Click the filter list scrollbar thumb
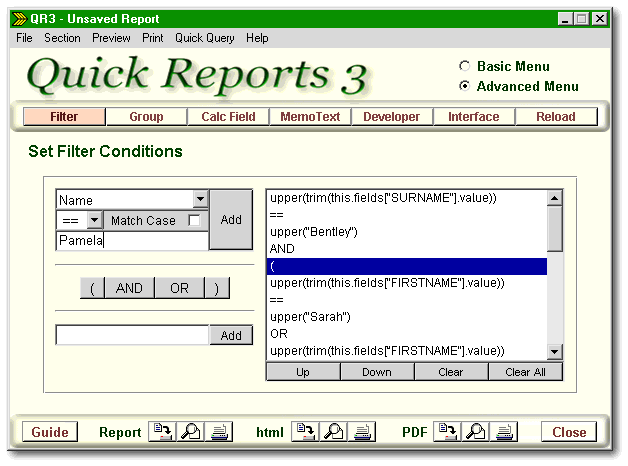Screen dimensions: 628x466 click(x=555, y=229)
